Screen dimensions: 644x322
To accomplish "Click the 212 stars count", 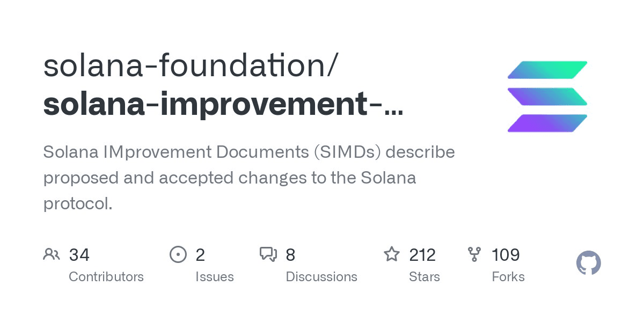I will coord(422,255).
